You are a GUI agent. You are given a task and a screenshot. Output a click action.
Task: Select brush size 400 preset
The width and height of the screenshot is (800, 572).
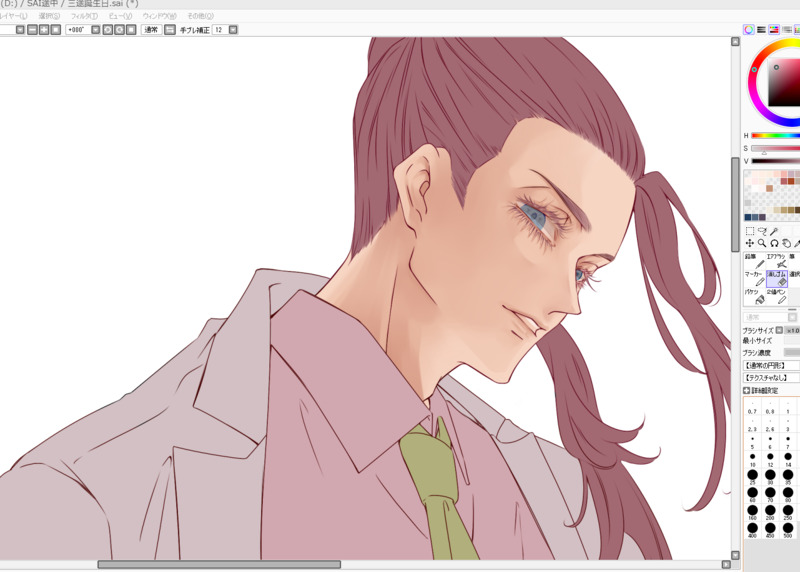(752, 529)
